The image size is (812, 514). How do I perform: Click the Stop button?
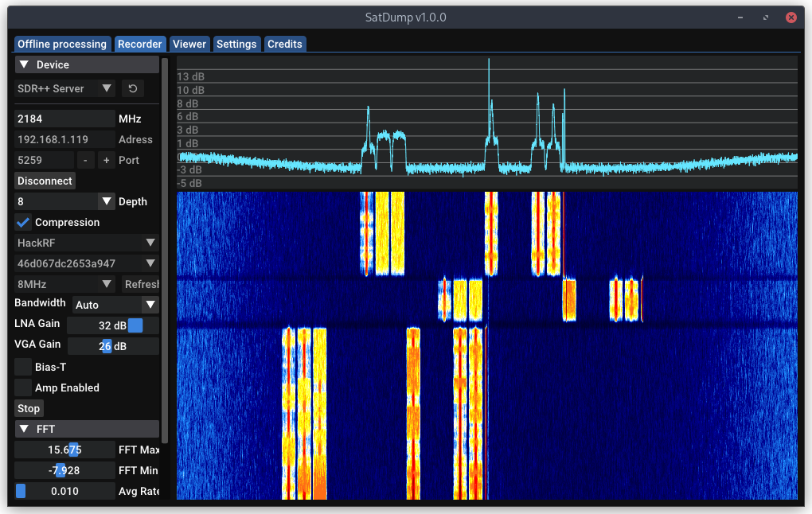point(29,408)
